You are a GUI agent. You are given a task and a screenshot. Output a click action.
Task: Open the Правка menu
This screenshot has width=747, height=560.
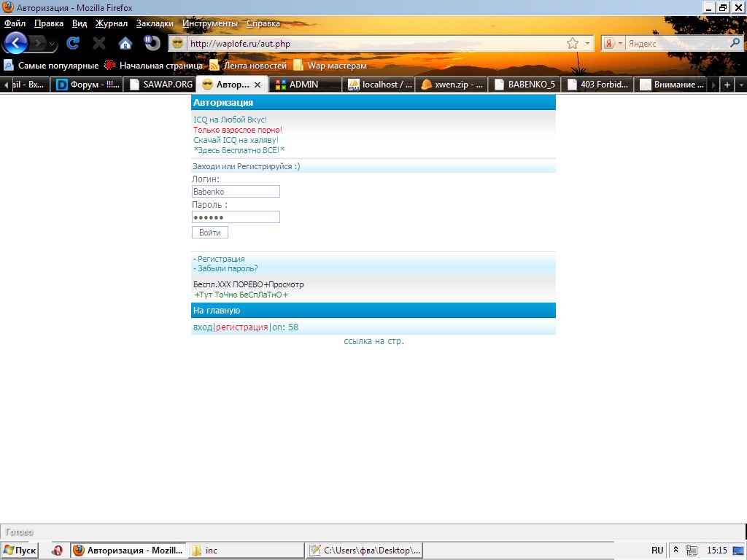[x=49, y=23]
